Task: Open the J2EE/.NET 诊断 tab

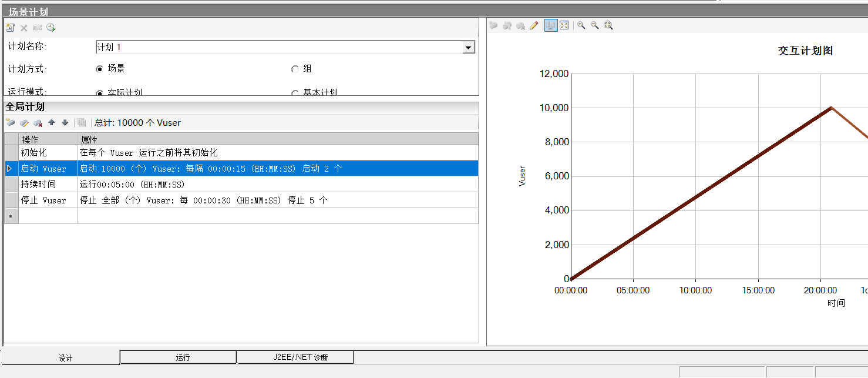Action: pos(295,357)
